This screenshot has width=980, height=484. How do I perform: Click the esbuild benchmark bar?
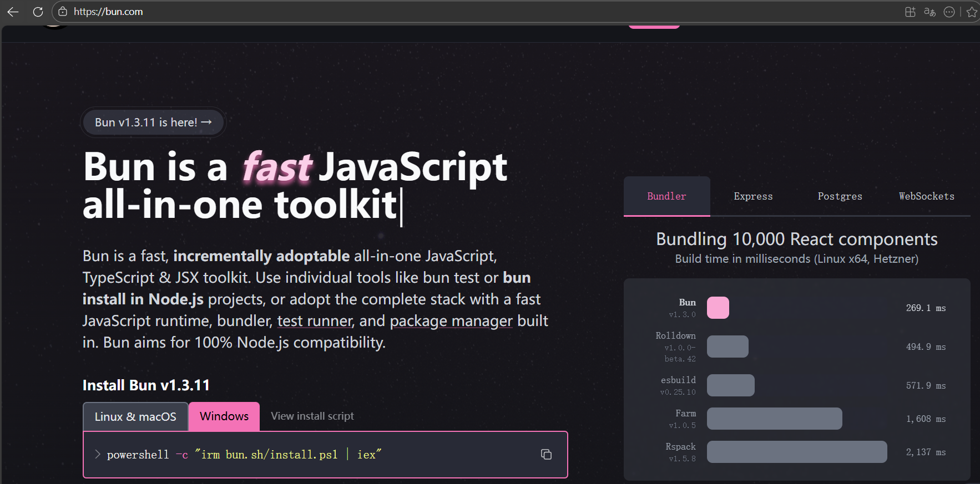coord(731,385)
